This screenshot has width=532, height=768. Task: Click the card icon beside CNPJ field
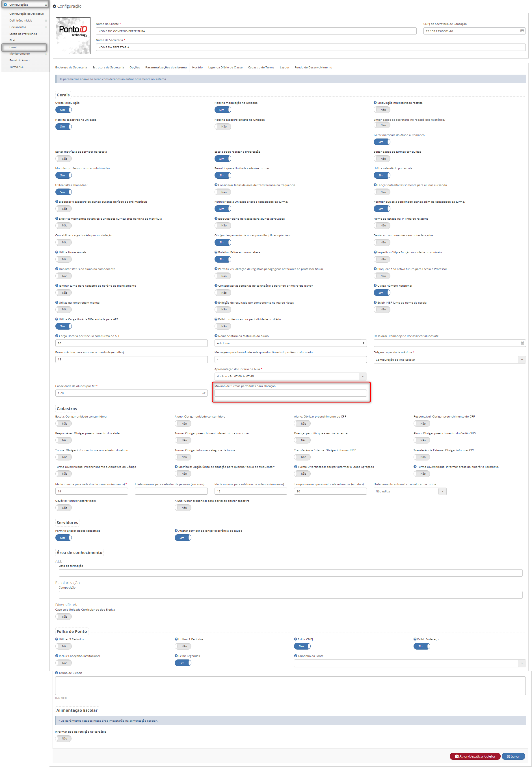[x=522, y=31]
